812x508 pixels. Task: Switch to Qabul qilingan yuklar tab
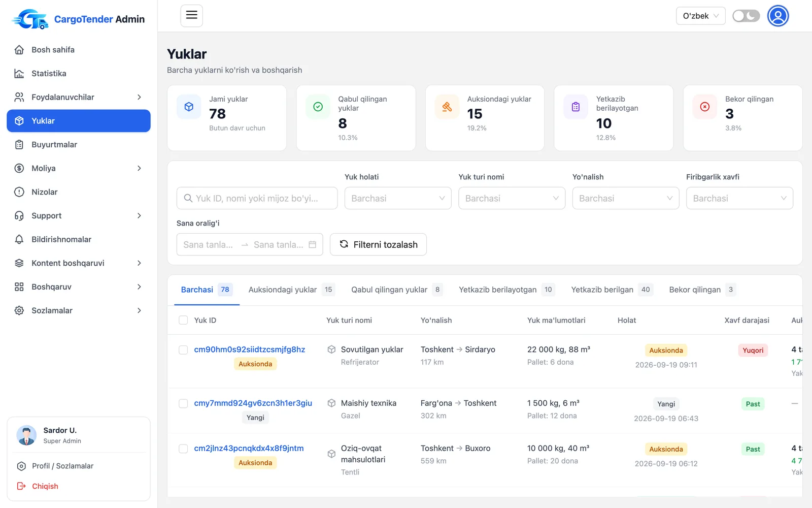tap(397, 290)
